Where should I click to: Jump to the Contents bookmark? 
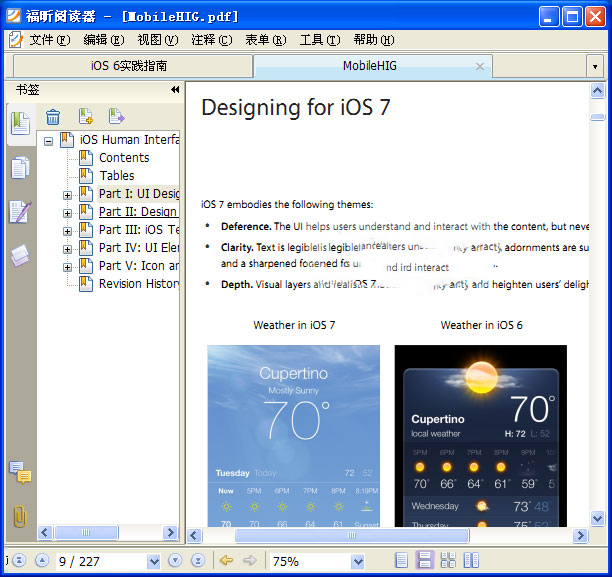pos(124,158)
